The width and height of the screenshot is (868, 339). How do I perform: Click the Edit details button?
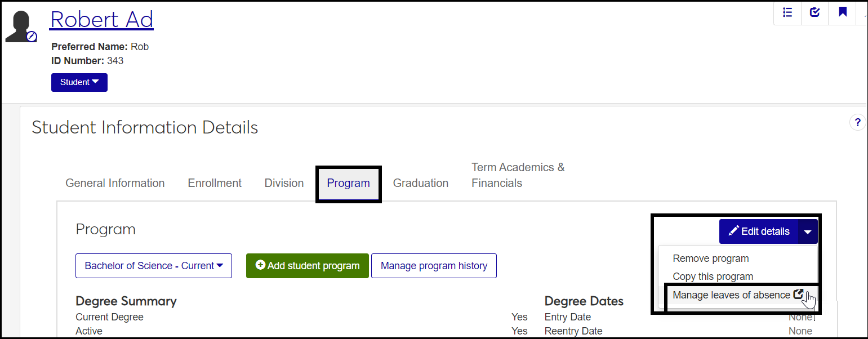click(759, 231)
